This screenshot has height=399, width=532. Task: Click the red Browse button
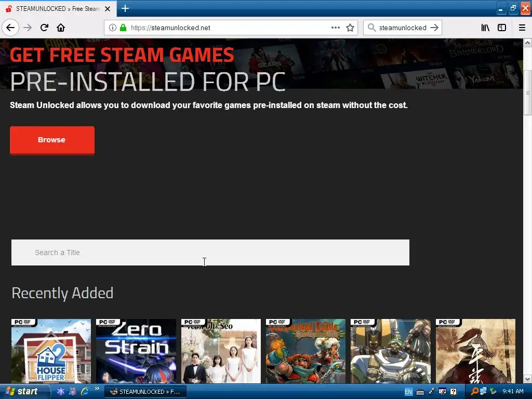pos(52,140)
